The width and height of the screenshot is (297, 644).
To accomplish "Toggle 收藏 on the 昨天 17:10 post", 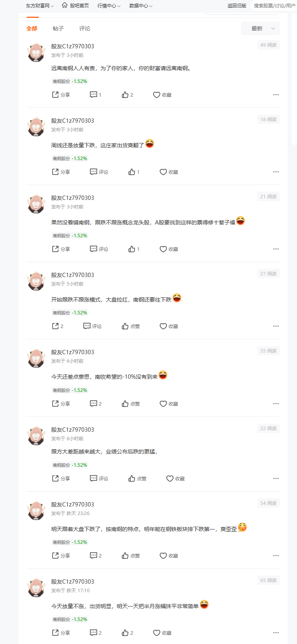I will (162, 633).
